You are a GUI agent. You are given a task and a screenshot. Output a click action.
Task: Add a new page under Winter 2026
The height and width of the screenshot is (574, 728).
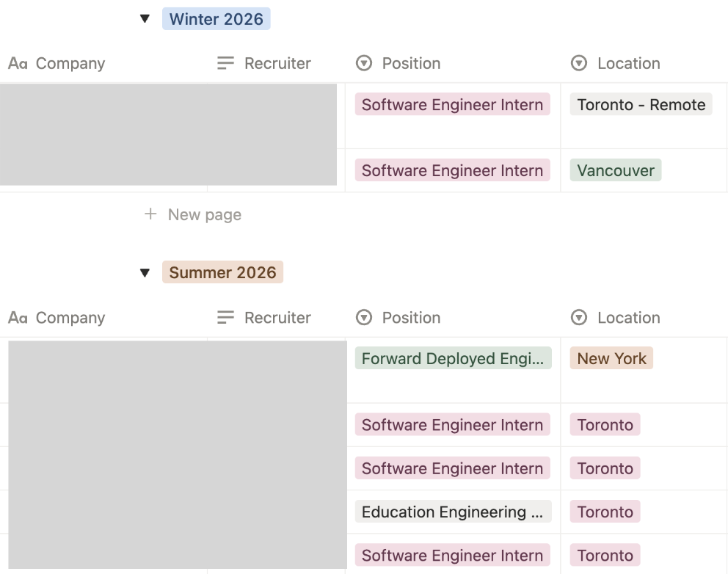[192, 214]
